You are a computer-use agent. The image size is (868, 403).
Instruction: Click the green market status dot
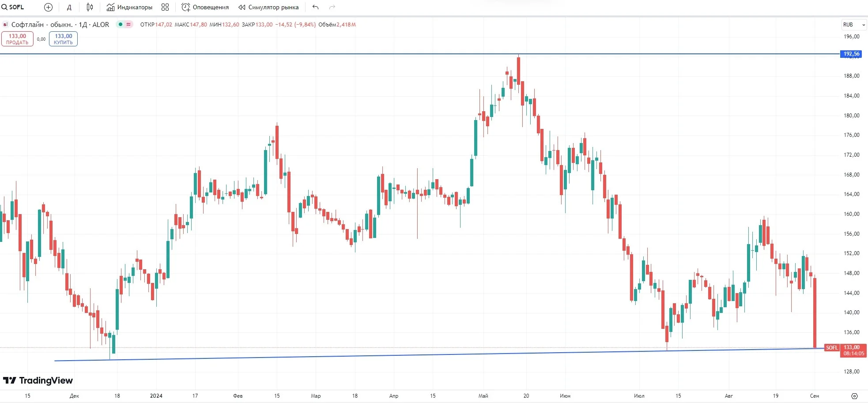(x=121, y=24)
